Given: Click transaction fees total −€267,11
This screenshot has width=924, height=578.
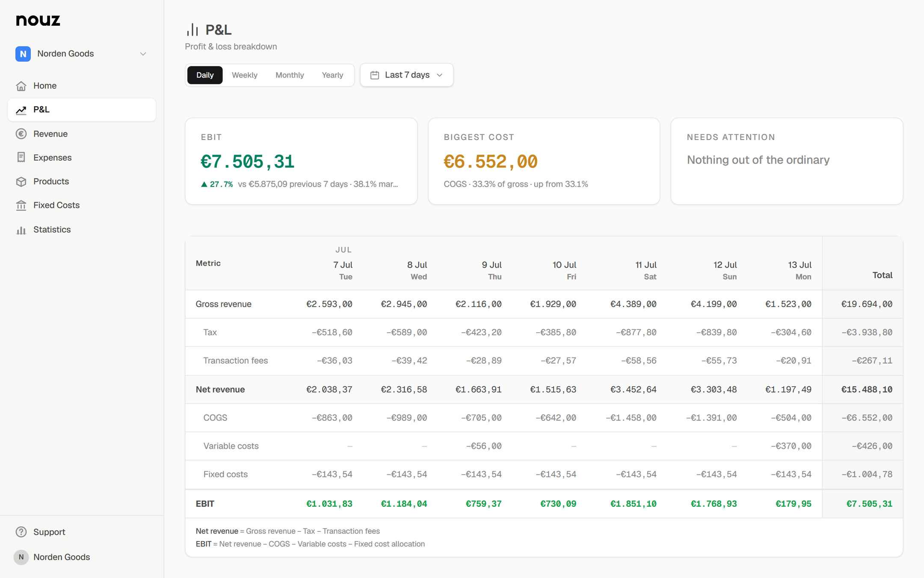Looking at the screenshot, I should click(x=872, y=361).
